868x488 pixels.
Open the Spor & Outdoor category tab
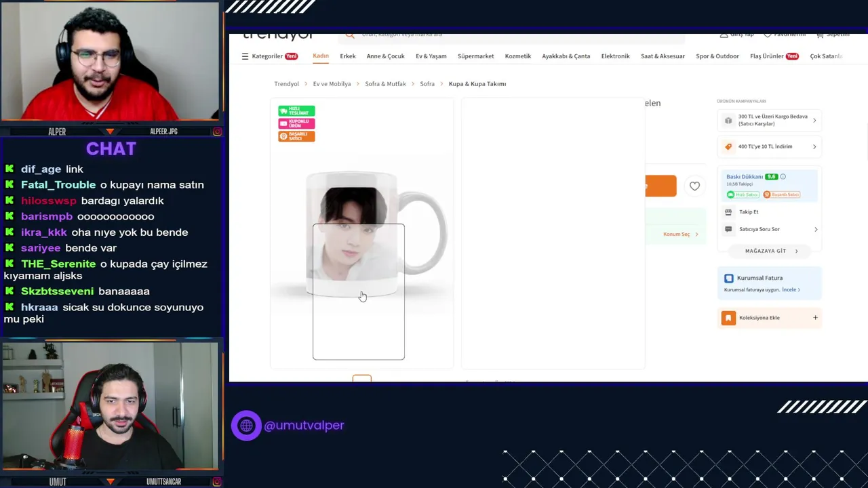[717, 56]
